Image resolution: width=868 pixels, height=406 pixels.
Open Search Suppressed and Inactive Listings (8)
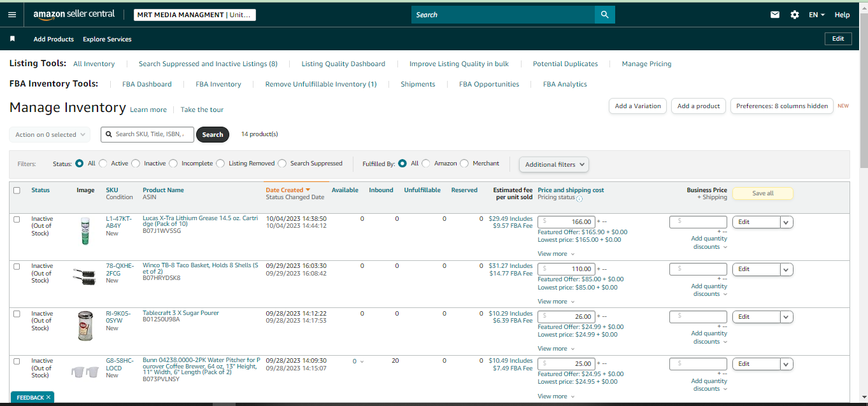coord(208,64)
